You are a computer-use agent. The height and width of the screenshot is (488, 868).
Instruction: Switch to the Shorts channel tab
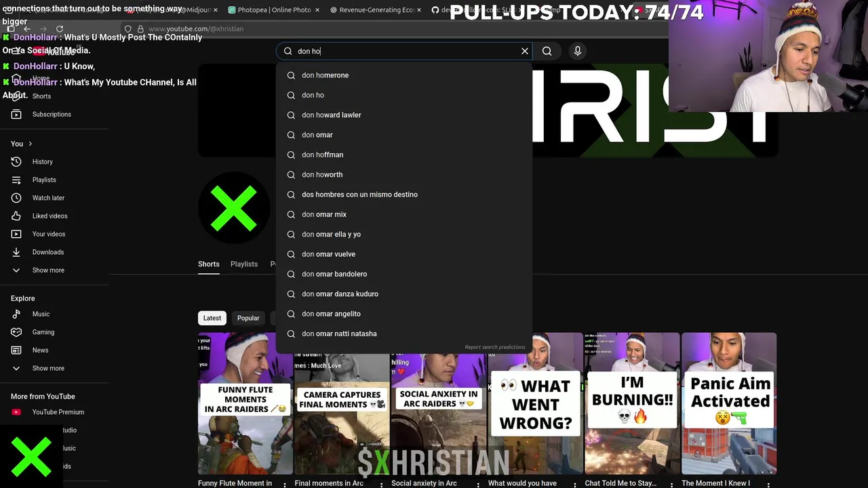coord(208,264)
